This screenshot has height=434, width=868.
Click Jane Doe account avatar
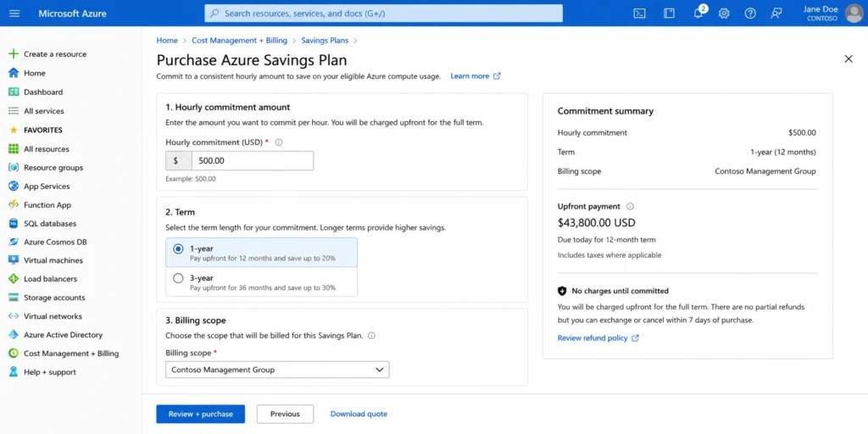point(854,14)
